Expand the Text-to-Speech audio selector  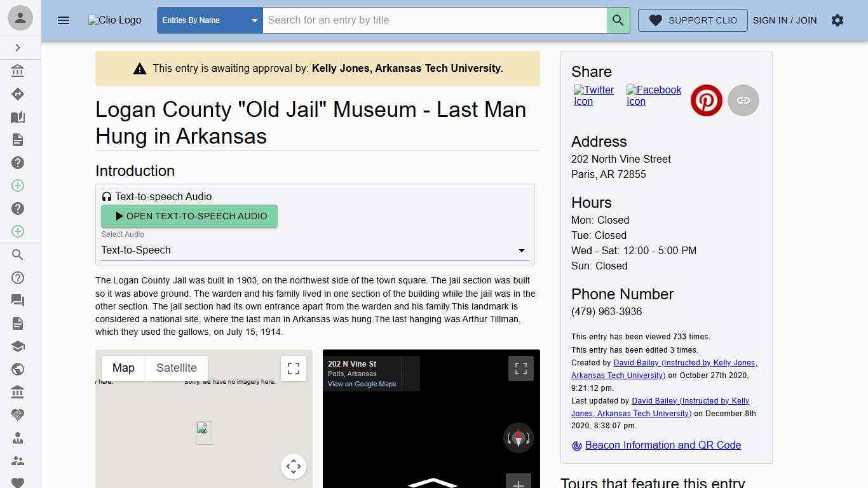point(521,250)
